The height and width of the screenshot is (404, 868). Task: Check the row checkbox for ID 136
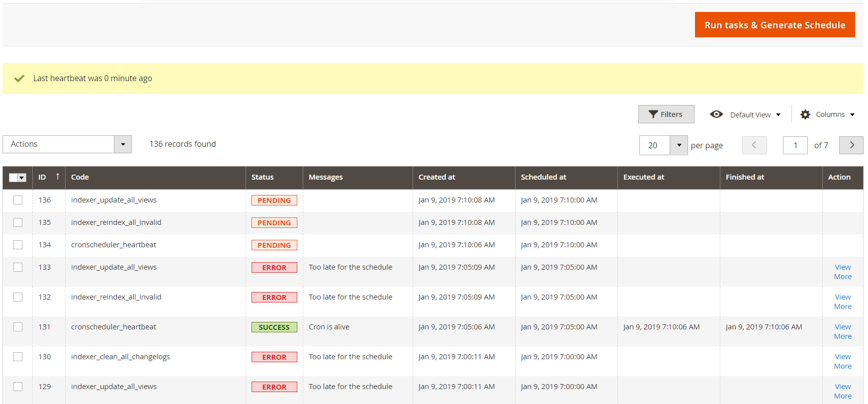(18, 200)
